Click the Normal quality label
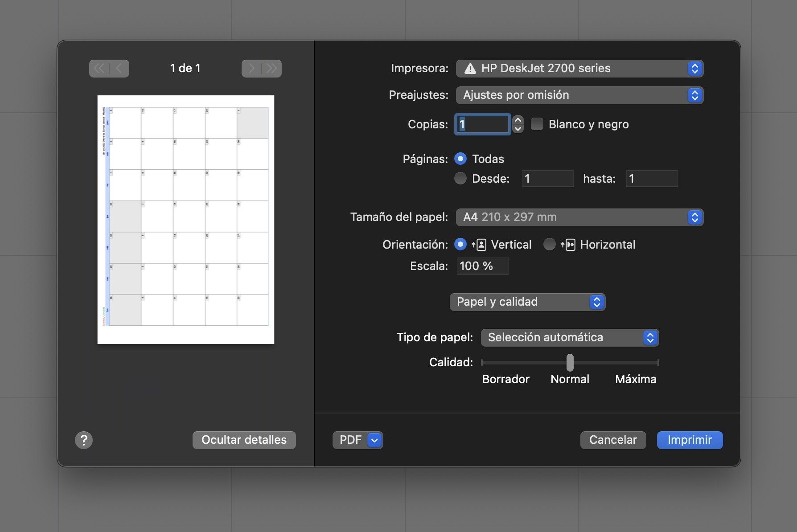The width and height of the screenshot is (797, 532). [570, 379]
